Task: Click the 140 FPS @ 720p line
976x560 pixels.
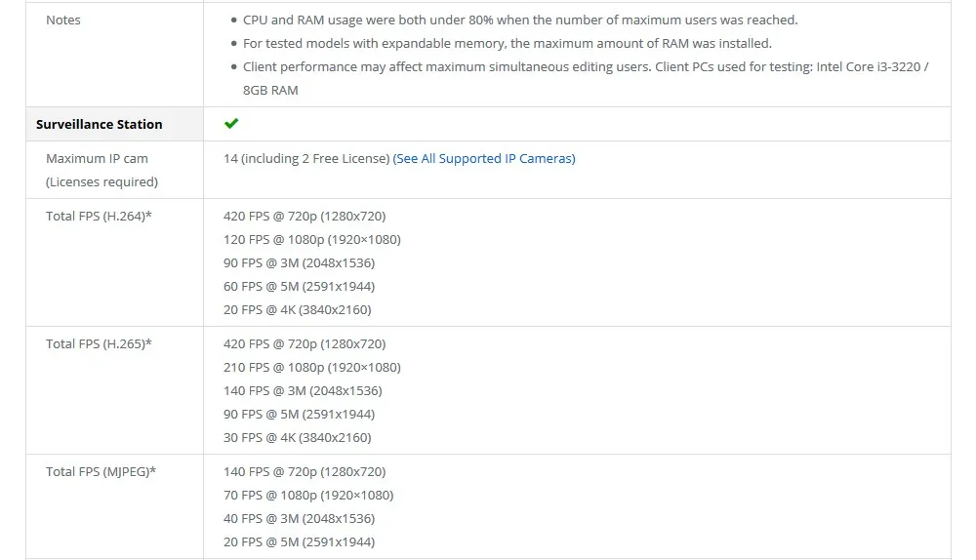Action: (x=305, y=471)
